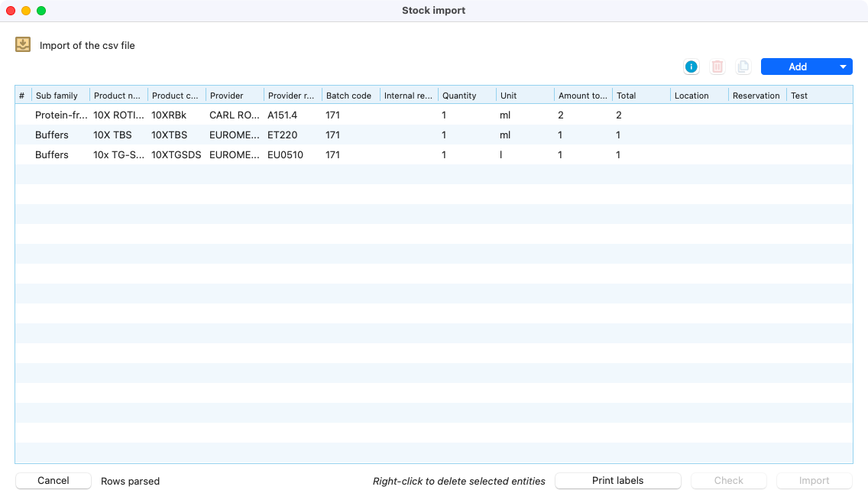The width and height of the screenshot is (868, 503).
Task: Click the Quantity column header
Action: [x=467, y=96]
